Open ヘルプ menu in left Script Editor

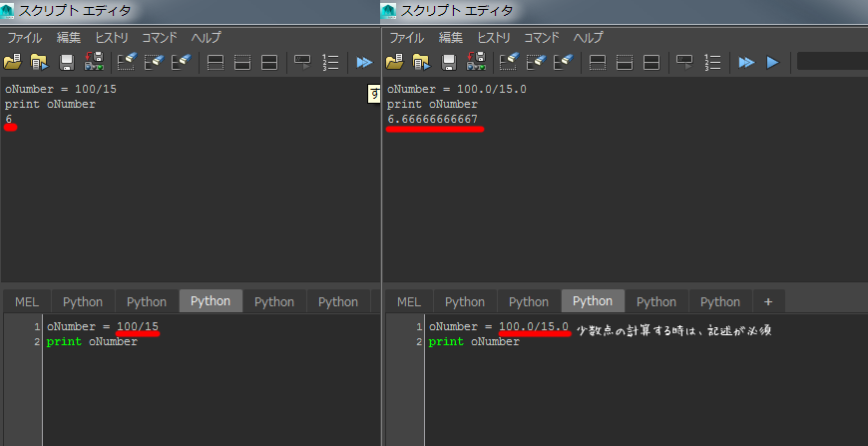coord(206,38)
